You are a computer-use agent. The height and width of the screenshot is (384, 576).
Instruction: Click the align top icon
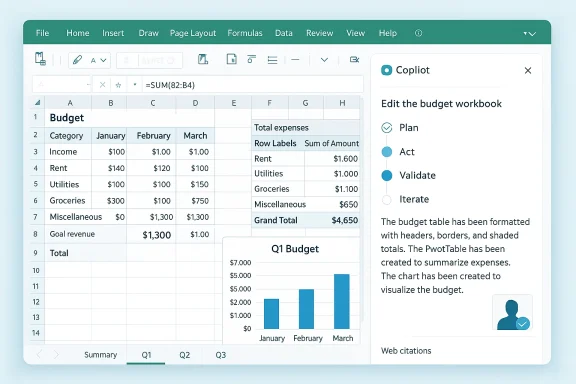(252, 59)
